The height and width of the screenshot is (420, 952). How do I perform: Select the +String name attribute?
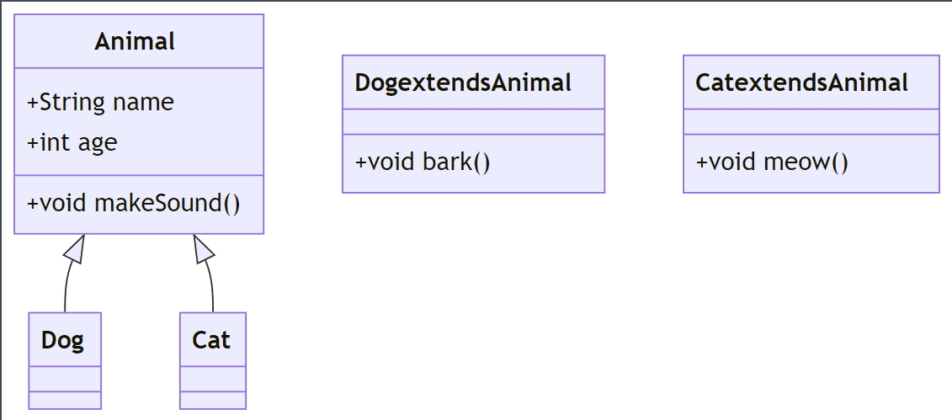pyautogui.click(x=100, y=102)
